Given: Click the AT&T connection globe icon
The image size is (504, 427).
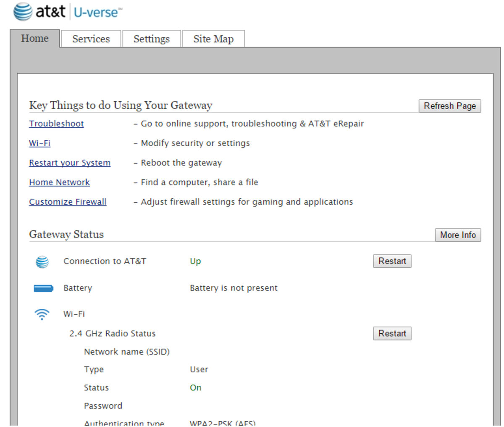Looking at the screenshot, I should [x=42, y=261].
